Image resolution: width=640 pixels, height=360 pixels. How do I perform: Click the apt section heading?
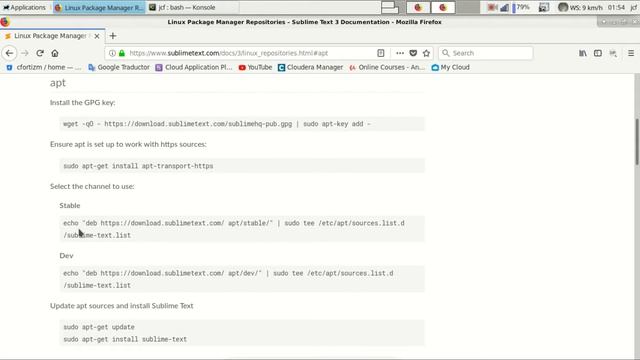click(x=58, y=83)
